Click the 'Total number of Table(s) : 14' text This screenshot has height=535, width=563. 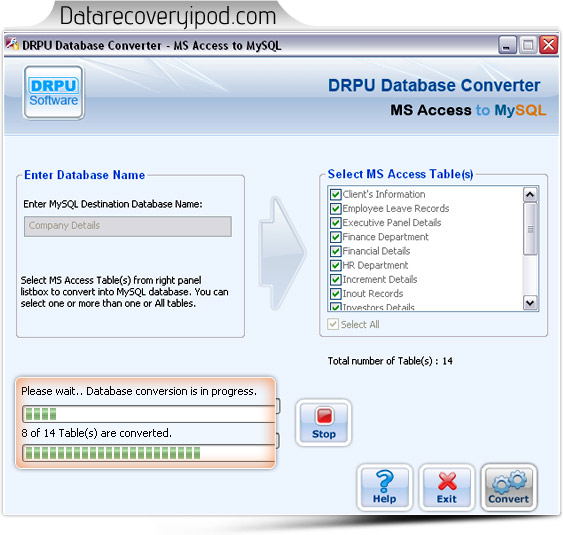pyautogui.click(x=390, y=361)
